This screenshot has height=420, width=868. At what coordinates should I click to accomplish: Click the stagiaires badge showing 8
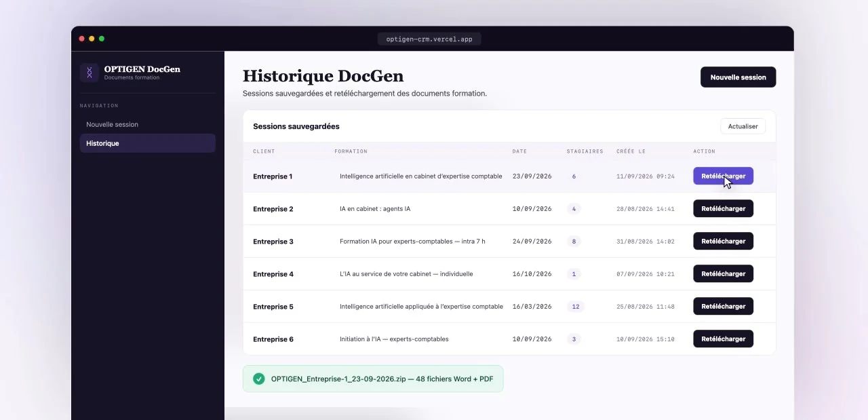[x=574, y=242]
